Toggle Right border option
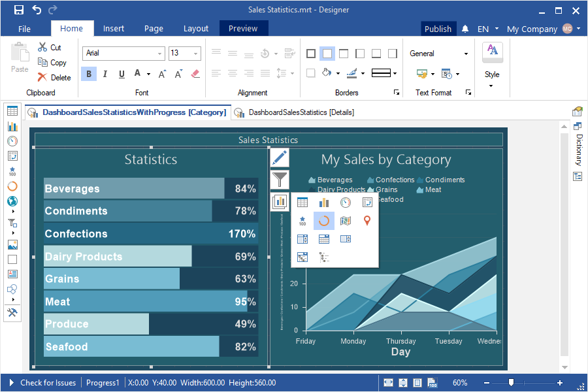This screenshot has width=588, height=392. [x=393, y=54]
